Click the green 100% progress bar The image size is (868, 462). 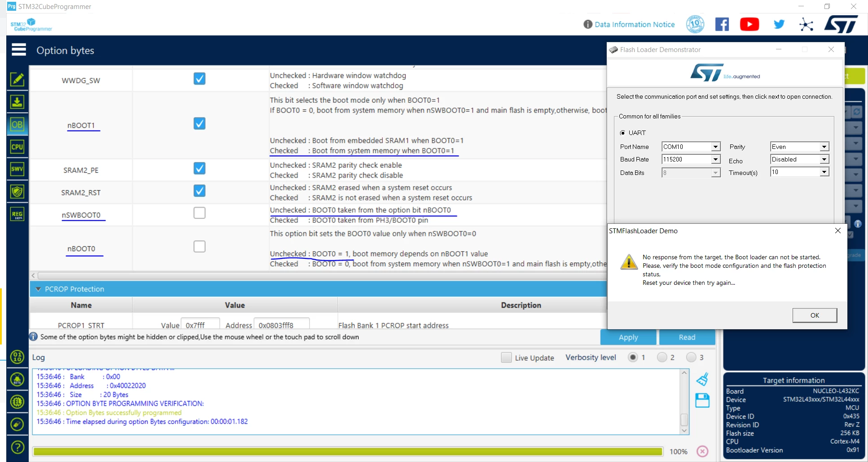348,451
